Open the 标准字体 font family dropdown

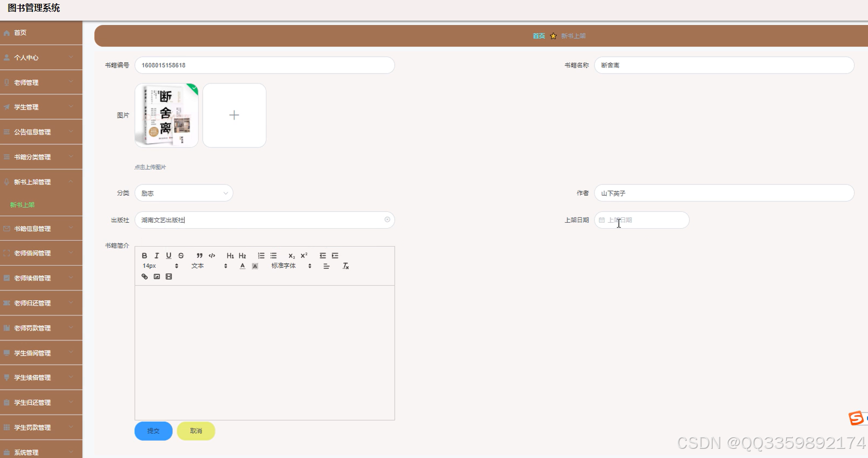(x=291, y=266)
